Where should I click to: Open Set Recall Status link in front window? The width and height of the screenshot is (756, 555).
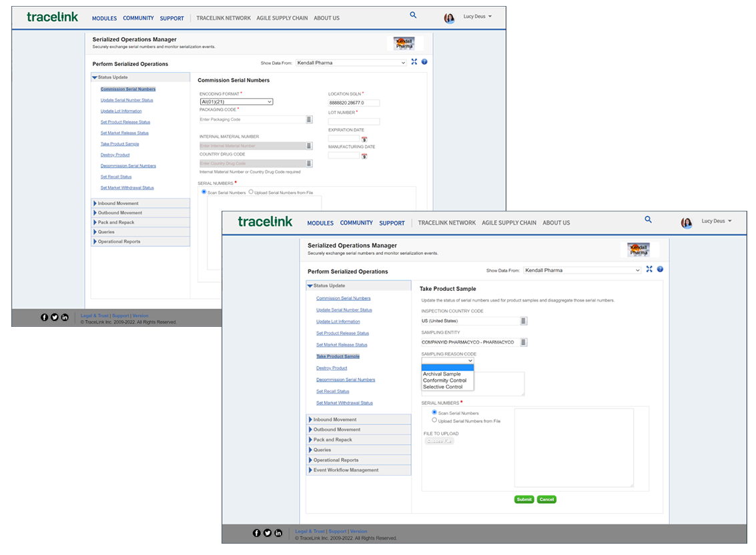(333, 391)
